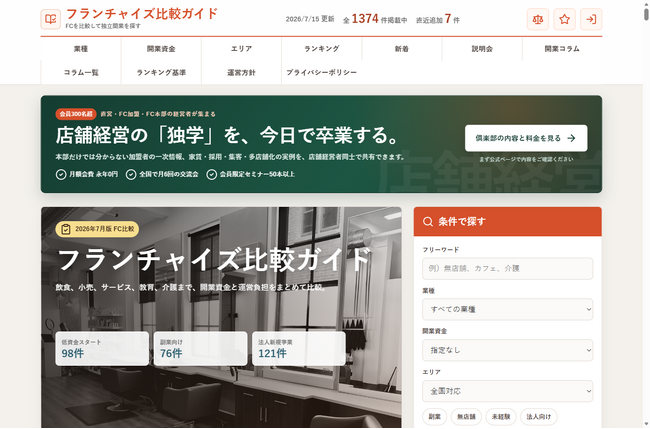Toggle the 無店舗 filter chip
This screenshot has width=650, height=429.
click(466, 417)
